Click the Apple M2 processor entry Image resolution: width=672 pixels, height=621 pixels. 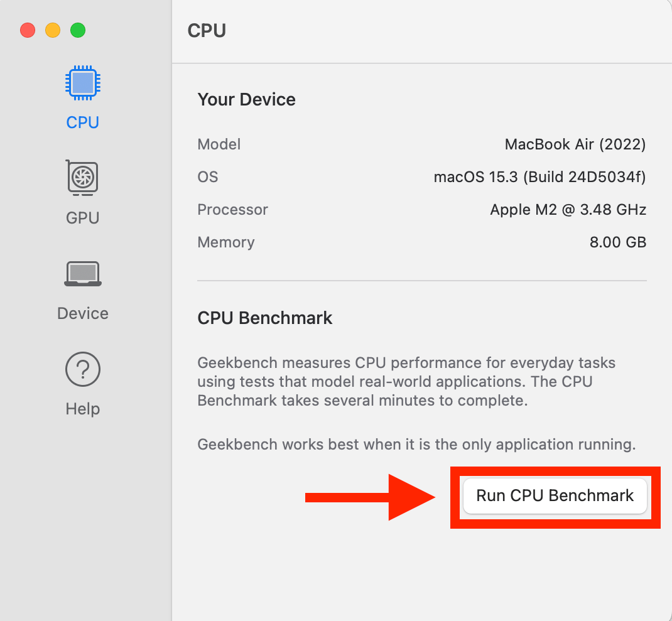coord(568,210)
